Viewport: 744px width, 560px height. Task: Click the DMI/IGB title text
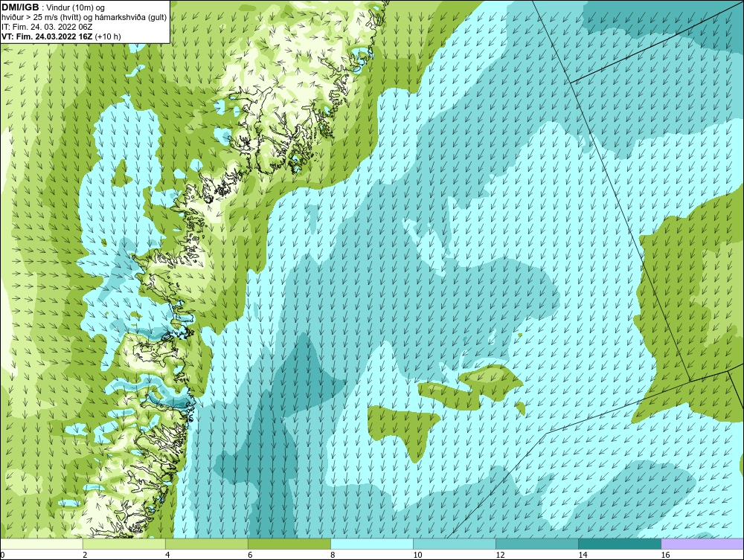coord(20,7)
